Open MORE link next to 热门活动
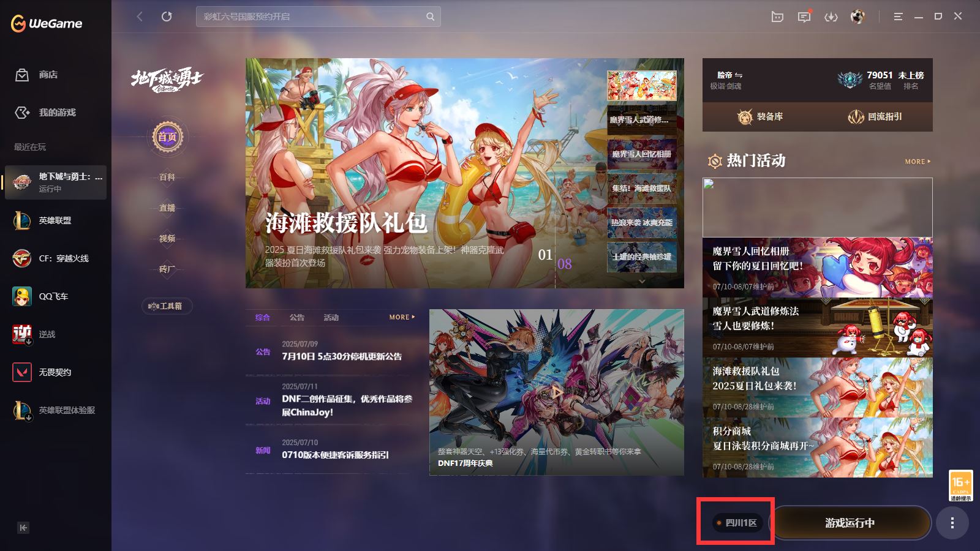980x551 pixels. click(918, 162)
